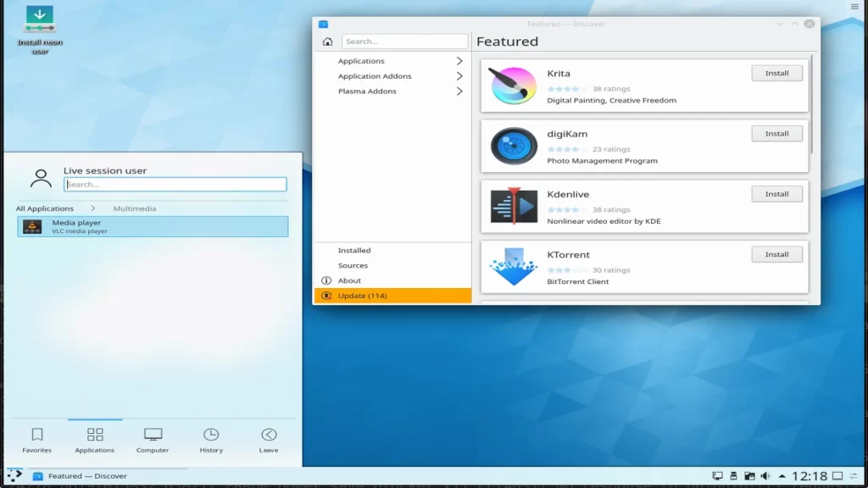Click the KTorrent download icon
This screenshot has height=488, width=868.
point(514,266)
